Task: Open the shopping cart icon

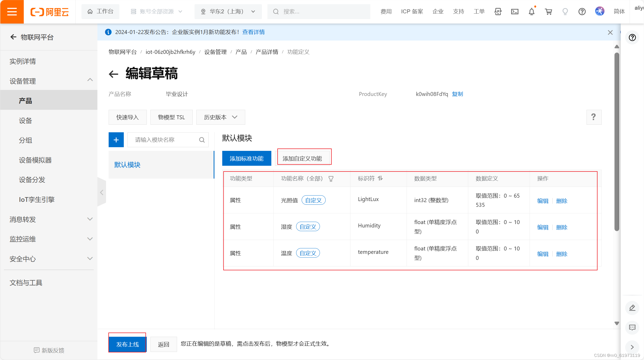Action: click(548, 12)
